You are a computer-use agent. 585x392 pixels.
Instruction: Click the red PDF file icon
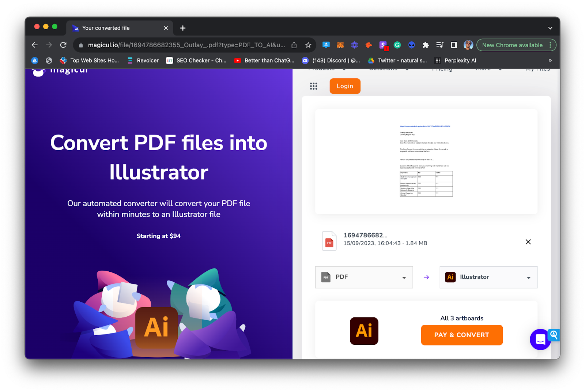tap(329, 241)
